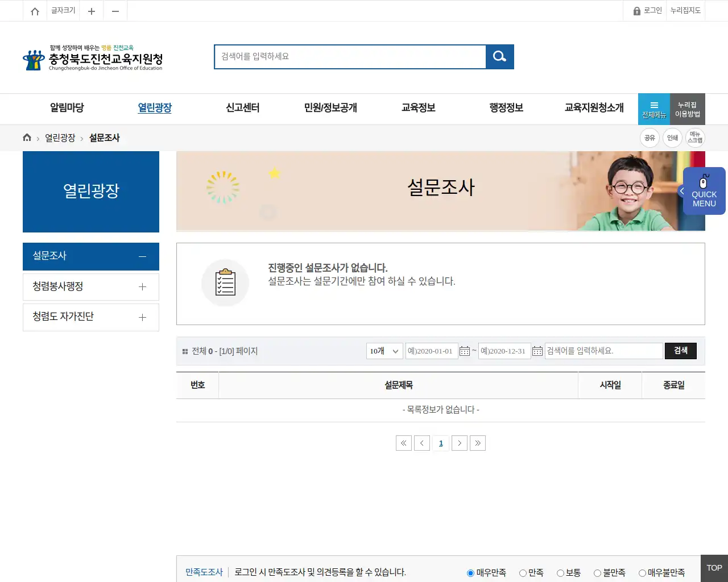Open the QUICK MENU panel
Screen dimensions: 728x582
[704, 191]
